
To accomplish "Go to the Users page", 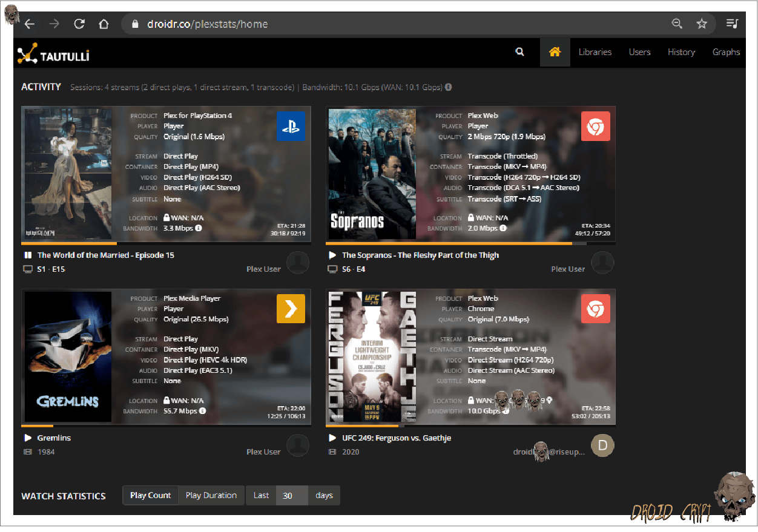I will pos(639,52).
